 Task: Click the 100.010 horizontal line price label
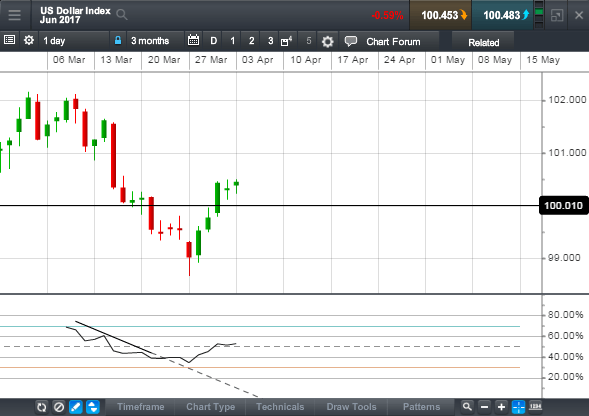[x=563, y=206]
